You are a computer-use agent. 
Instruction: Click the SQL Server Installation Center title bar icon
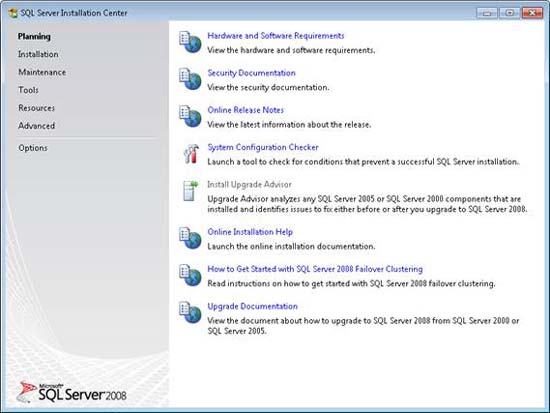[x=13, y=13]
